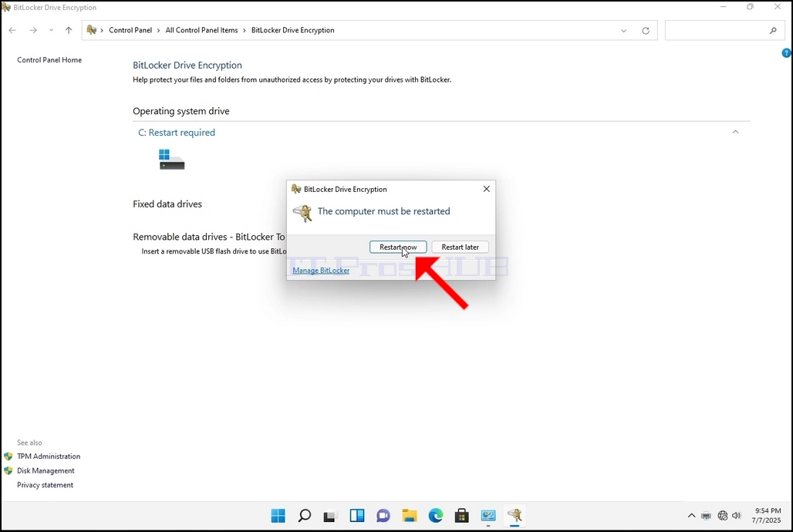Click the tray removable device icon
Screen dimensions: 793x532
[x=706, y=516]
